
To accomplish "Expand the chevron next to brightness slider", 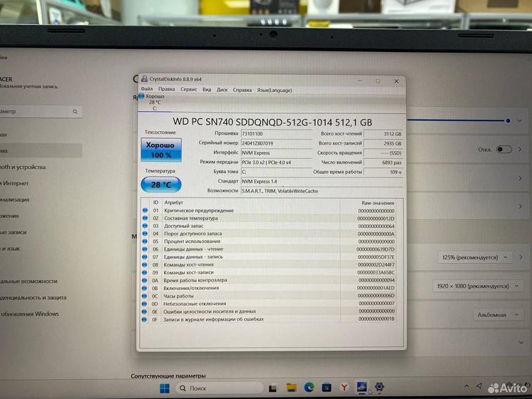I will point(519,121).
